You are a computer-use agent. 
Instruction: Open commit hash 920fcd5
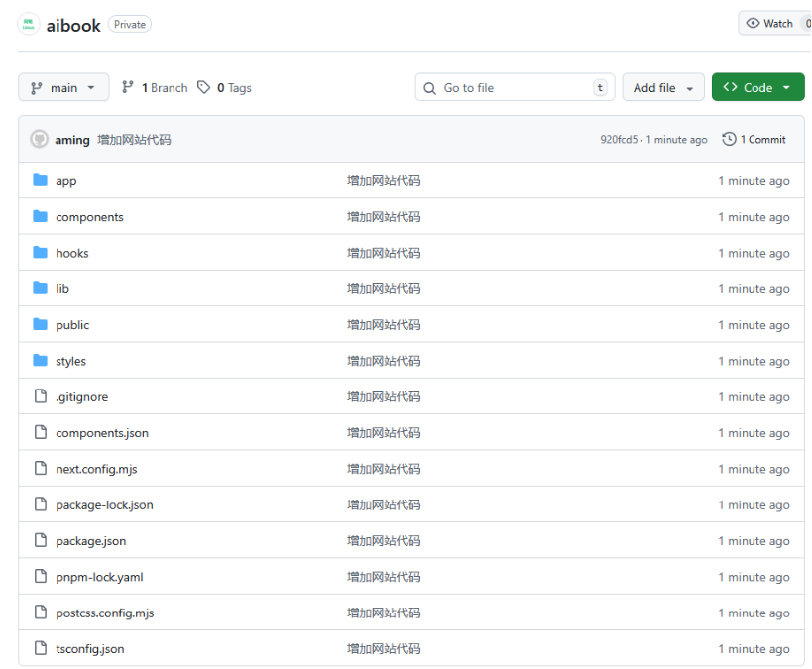pyautogui.click(x=619, y=140)
